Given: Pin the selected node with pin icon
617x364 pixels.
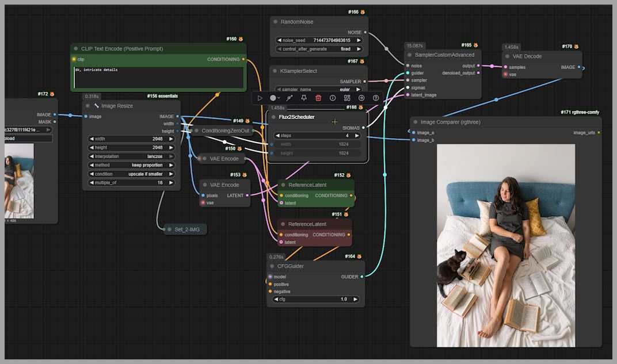Looking at the screenshot, I should pyautogui.click(x=304, y=98).
